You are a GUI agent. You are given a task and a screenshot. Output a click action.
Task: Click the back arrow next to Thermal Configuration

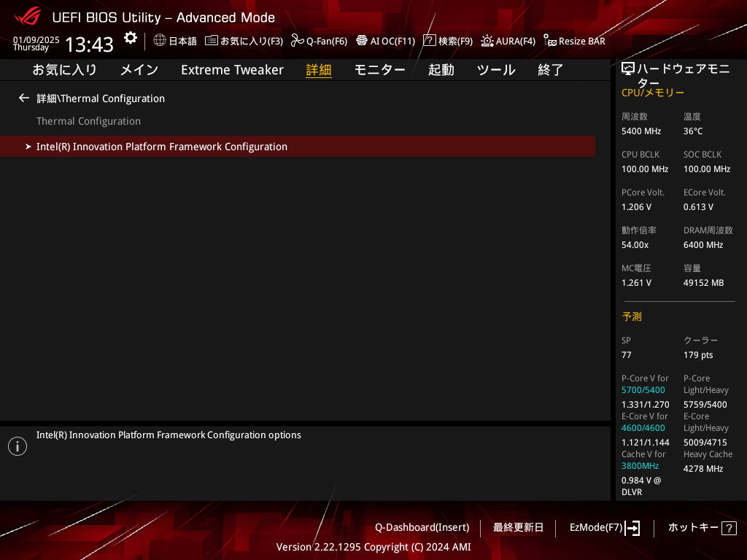(24, 98)
